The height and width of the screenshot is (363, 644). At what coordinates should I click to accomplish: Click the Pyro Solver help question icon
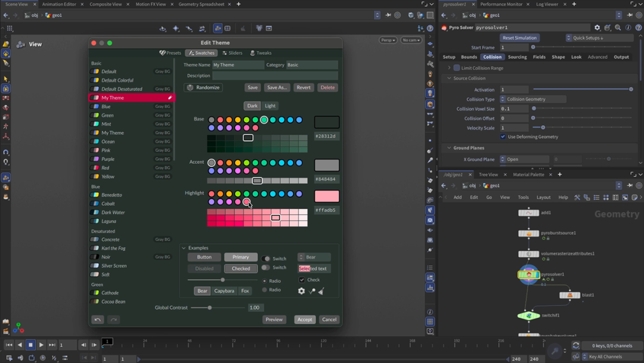(638, 27)
